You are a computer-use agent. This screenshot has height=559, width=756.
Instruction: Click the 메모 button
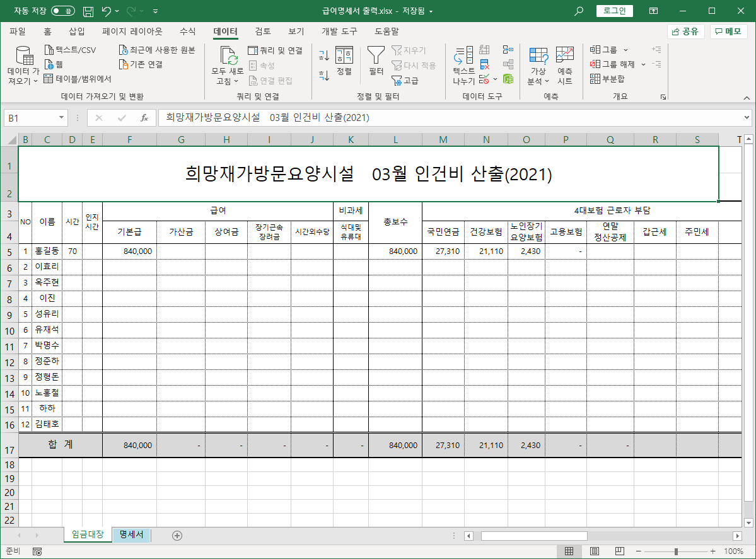point(728,32)
